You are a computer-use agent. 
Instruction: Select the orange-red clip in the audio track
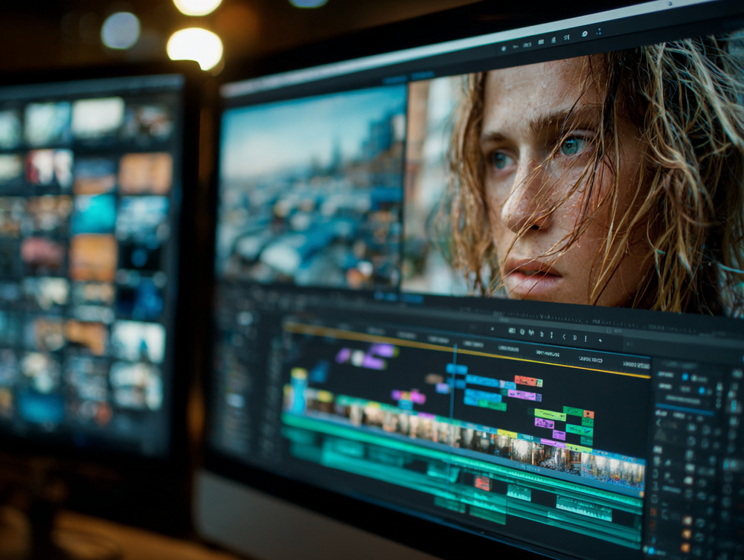click(483, 483)
